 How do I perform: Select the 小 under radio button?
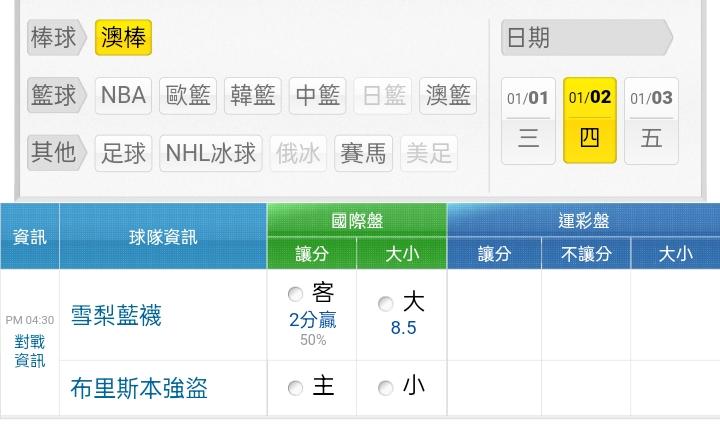point(385,388)
